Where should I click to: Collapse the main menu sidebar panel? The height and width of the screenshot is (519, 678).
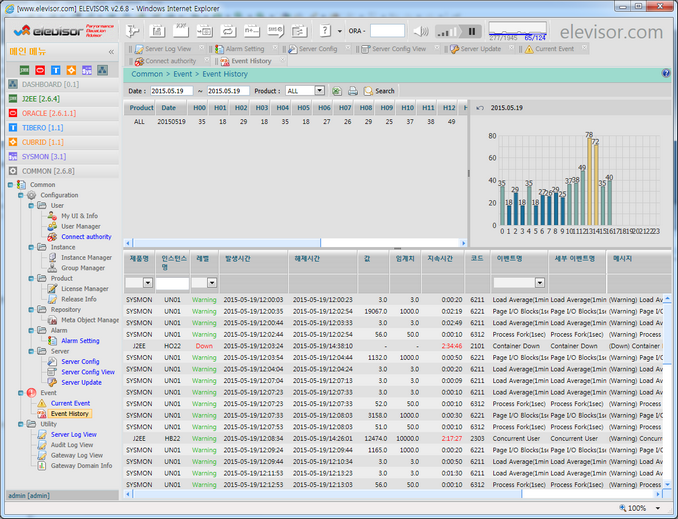111,51
